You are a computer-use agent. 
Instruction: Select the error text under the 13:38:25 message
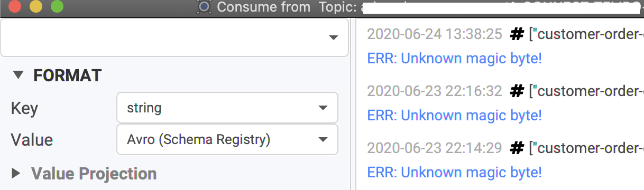click(455, 58)
